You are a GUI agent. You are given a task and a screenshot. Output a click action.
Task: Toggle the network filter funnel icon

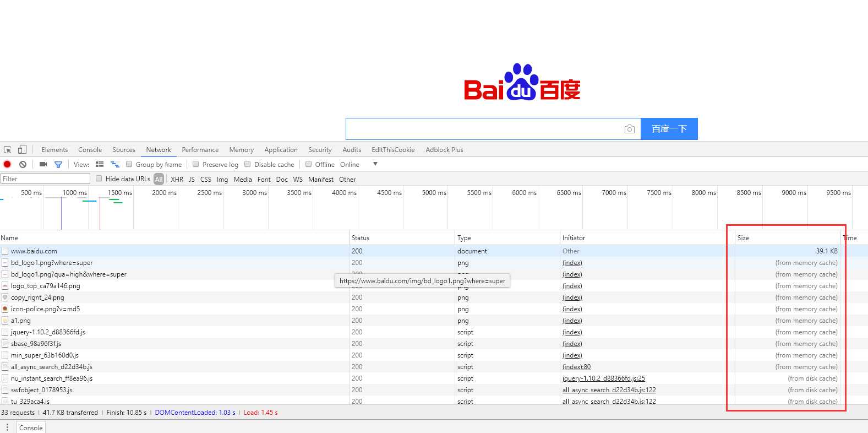pos(58,164)
